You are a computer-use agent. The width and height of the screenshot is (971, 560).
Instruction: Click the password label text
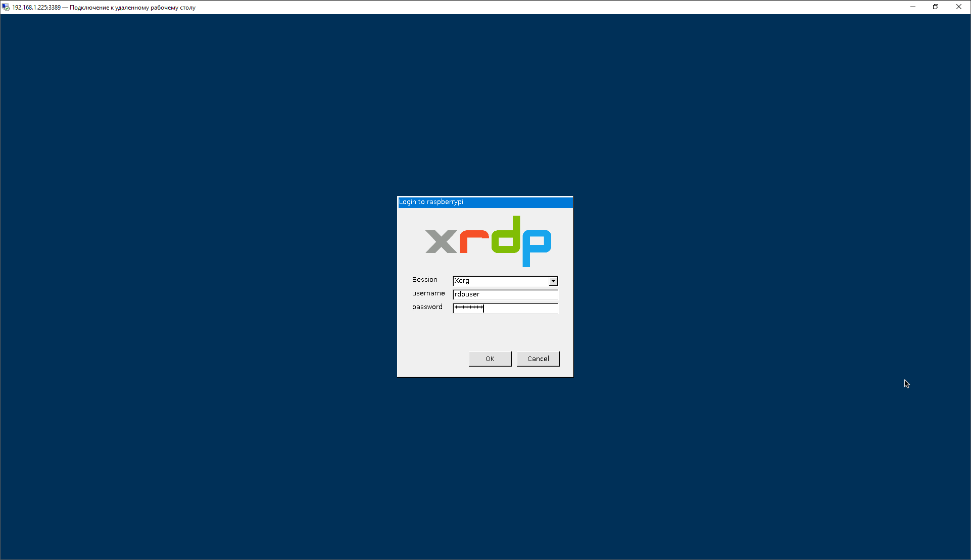[x=427, y=307]
